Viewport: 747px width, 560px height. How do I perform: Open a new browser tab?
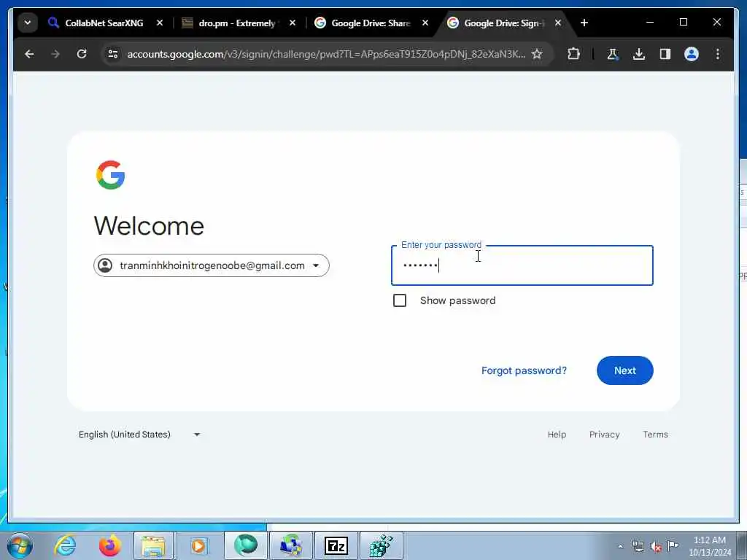[584, 23]
